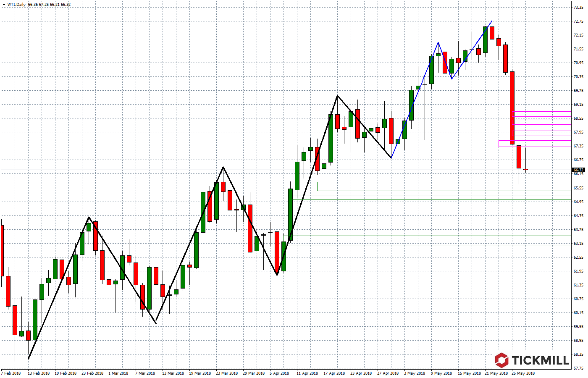Click the 59.55 price axis label
588x378 pixels.
[578, 327]
